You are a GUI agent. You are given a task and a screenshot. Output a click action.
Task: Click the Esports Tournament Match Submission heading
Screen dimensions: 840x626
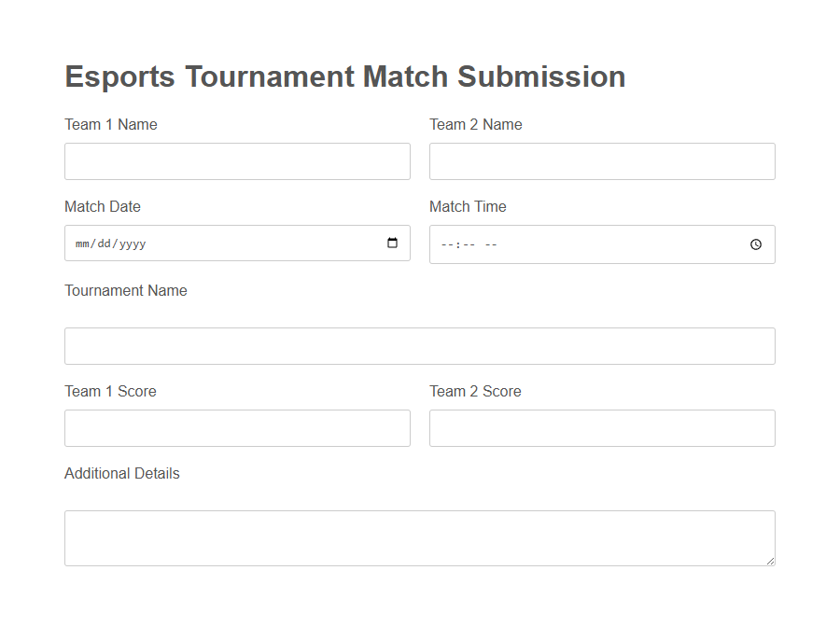point(344,77)
